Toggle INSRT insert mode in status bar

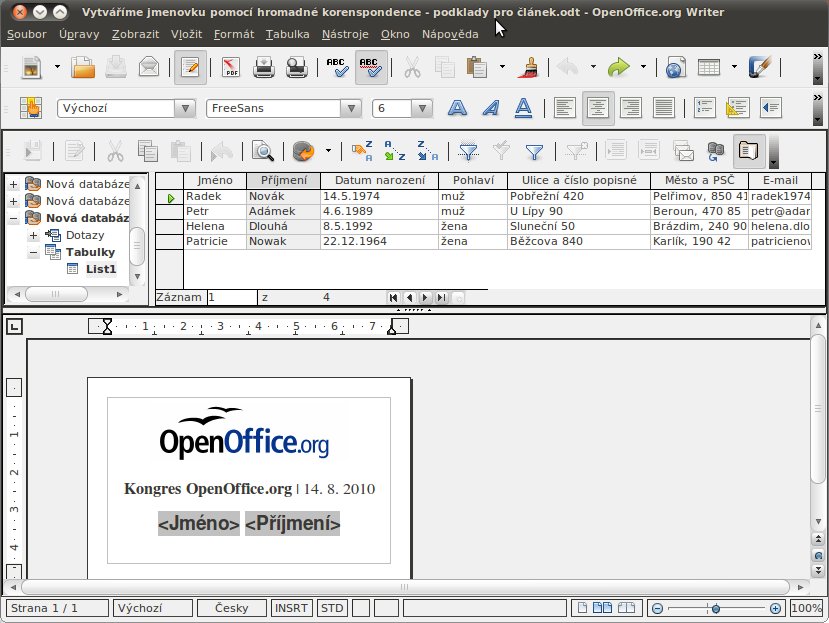291,608
